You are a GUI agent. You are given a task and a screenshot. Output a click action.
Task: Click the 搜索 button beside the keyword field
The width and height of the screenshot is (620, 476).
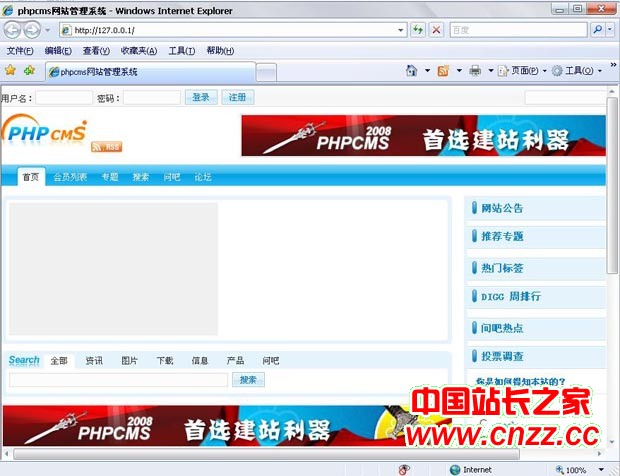coord(248,380)
